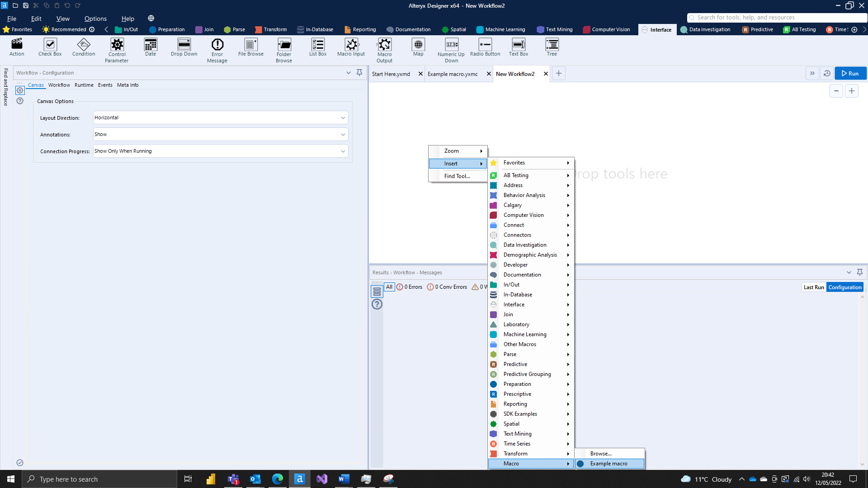This screenshot has width=868, height=488.
Task: Open the Annotations dropdown in Canvas Options
Action: [x=220, y=134]
